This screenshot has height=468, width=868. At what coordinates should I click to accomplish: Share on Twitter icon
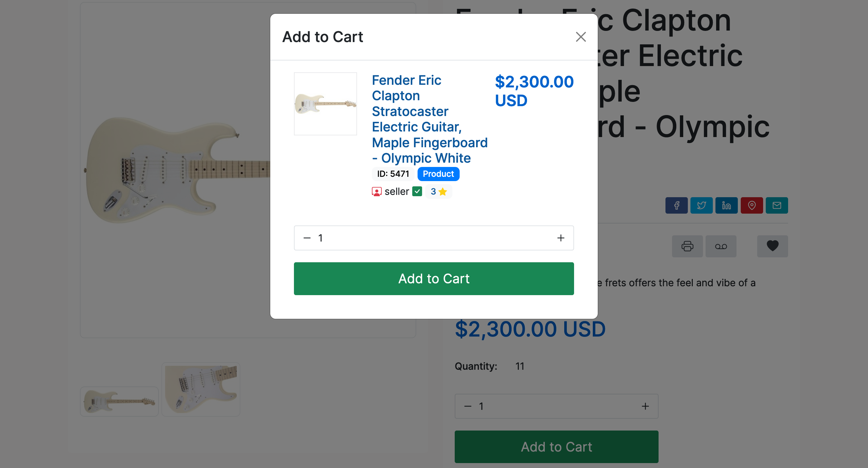[x=701, y=205]
